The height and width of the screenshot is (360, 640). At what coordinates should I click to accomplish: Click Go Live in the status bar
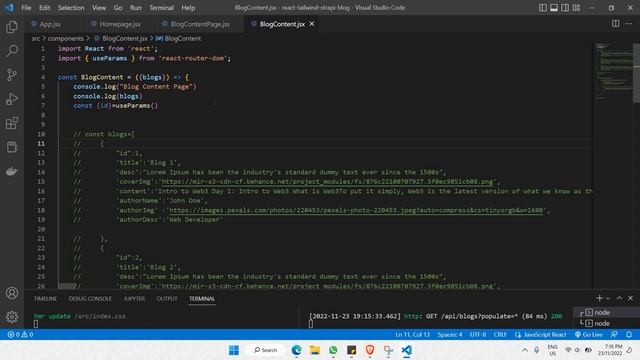(x=589, y=335)
